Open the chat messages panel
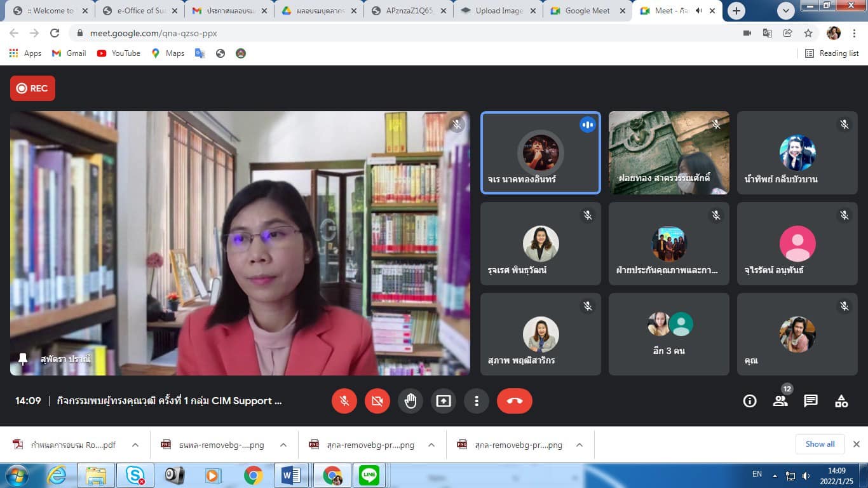868x488 pixels. pyautogui.click(x=810, y=401)
